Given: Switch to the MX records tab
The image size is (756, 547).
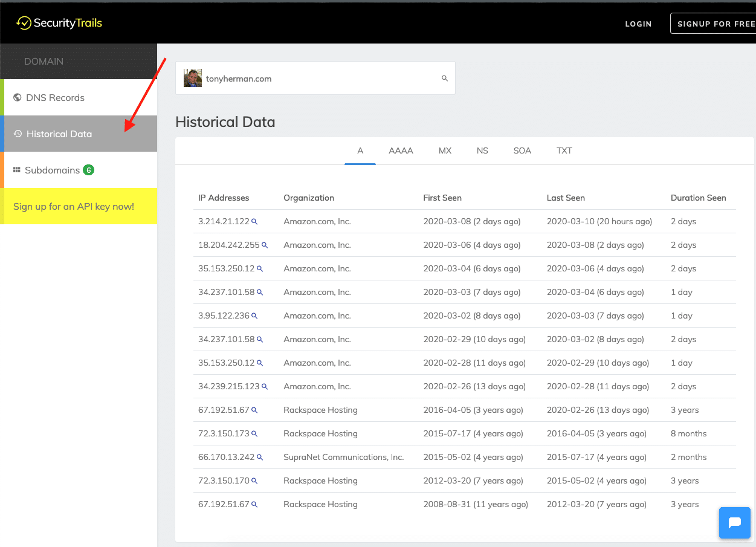Looking at the screenshot, I should click(x=445, y=151).
